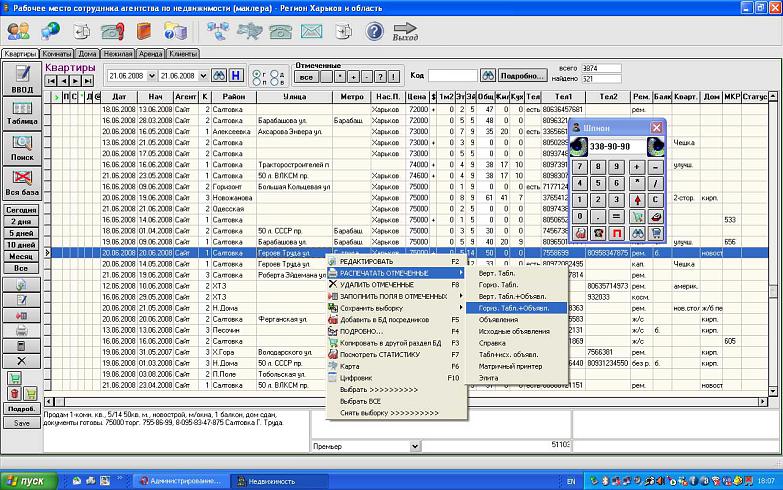Click the printer icon in left sidebar
The image size is (783, 490).
click(x=21, y=331)
